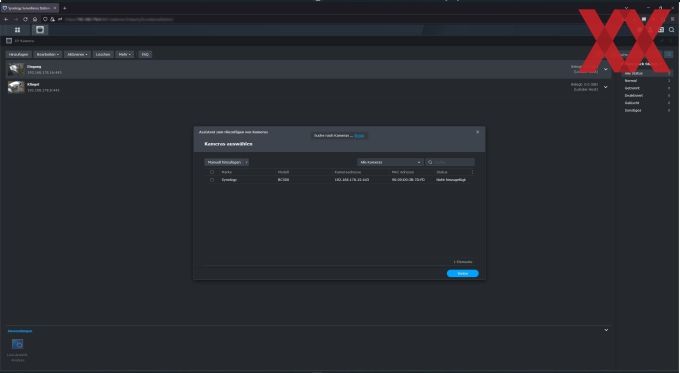Image resolution: width=680 pixels, height=373 pixels.
Task: Sort by the Marke column header
Action: 226,172
